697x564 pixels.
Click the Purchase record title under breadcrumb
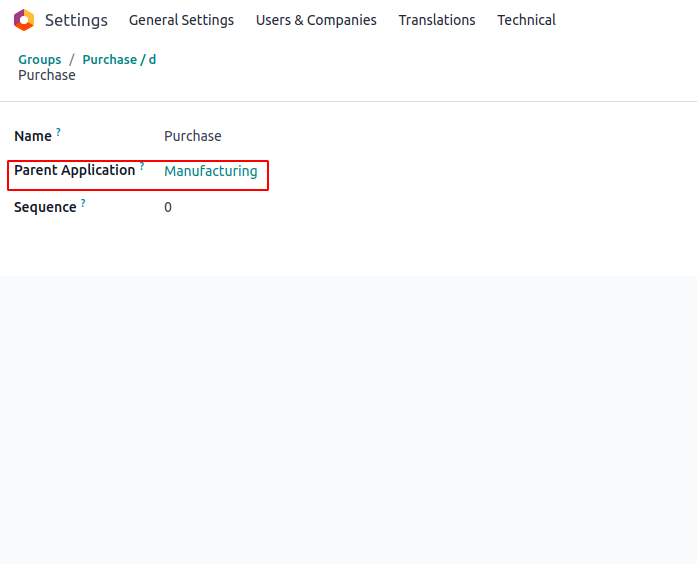click(47, 75)
